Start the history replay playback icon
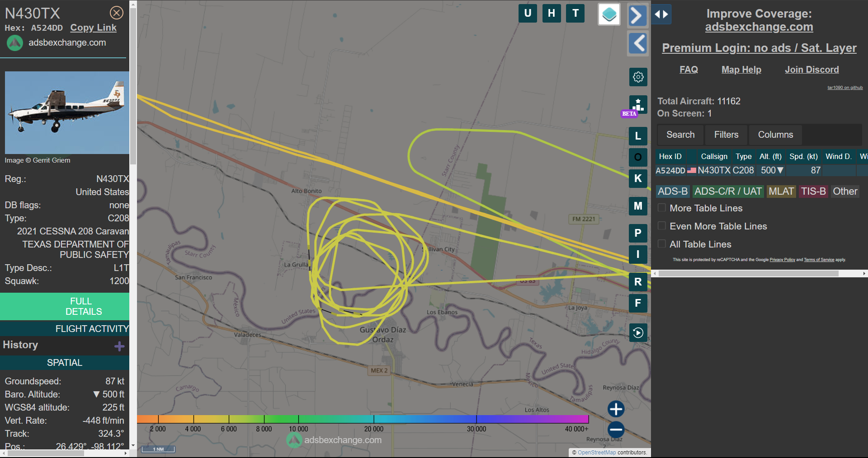The height and width of the screenshot is (458, 868). 638,333
